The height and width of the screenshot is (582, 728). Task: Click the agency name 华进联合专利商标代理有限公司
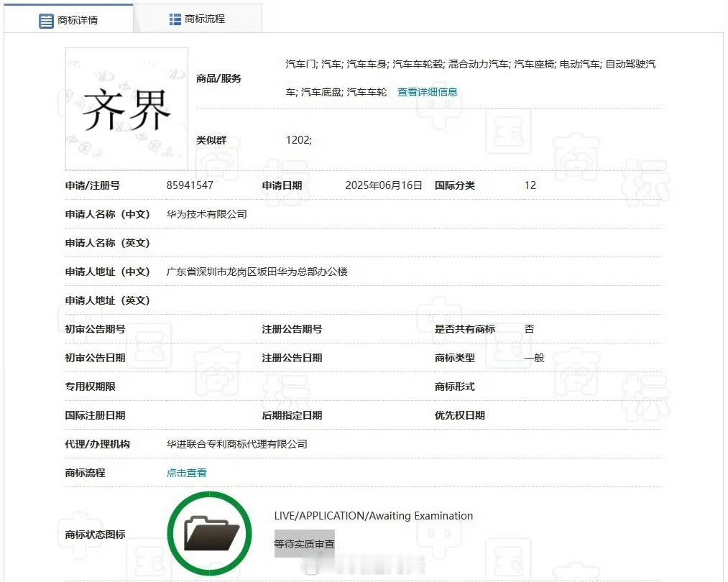point(236,443)
